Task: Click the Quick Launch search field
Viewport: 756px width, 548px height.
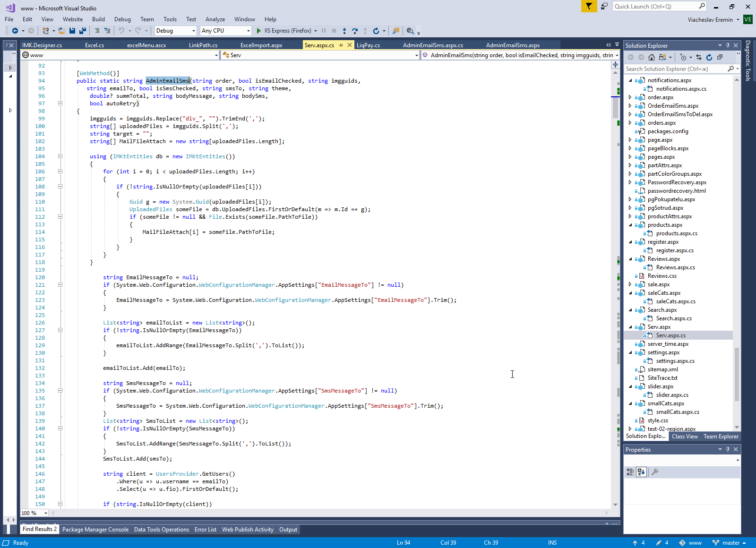Action: pos(660,6)
